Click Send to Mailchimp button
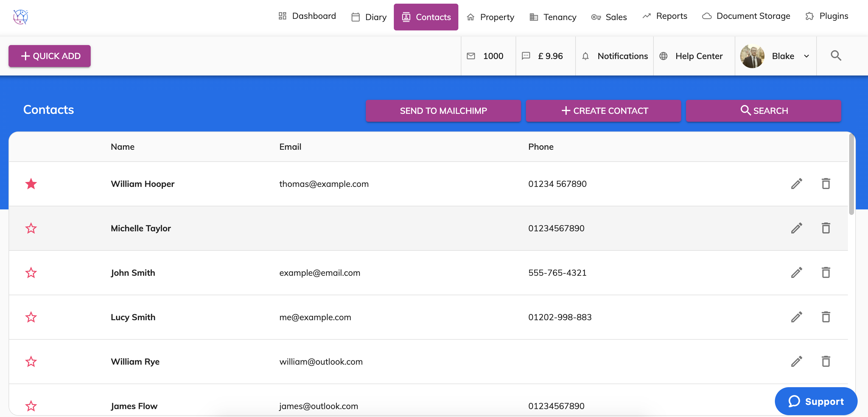 (x=443, y=110)
